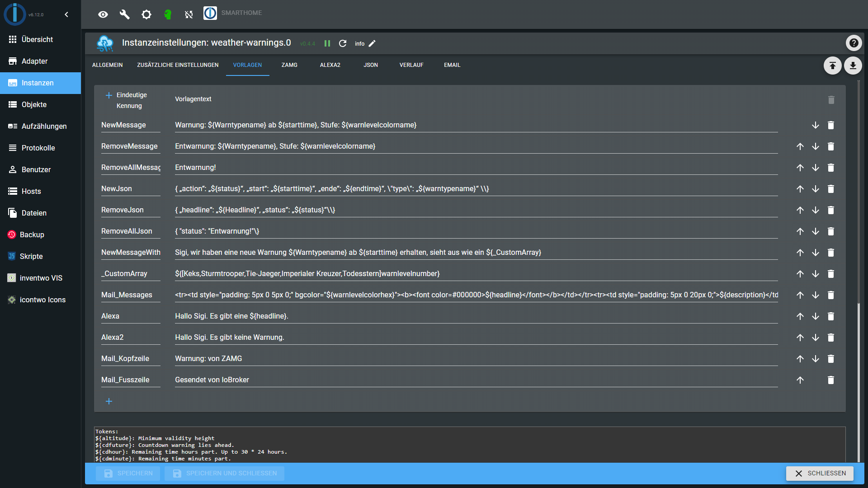Click the SPEICHERN button
Screen dimensions: 868x488
pyautogui.click(x=128, y=473)
